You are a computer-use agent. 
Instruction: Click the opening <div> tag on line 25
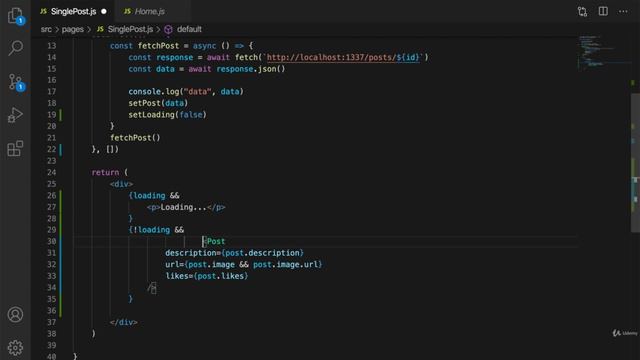point(121,184)
